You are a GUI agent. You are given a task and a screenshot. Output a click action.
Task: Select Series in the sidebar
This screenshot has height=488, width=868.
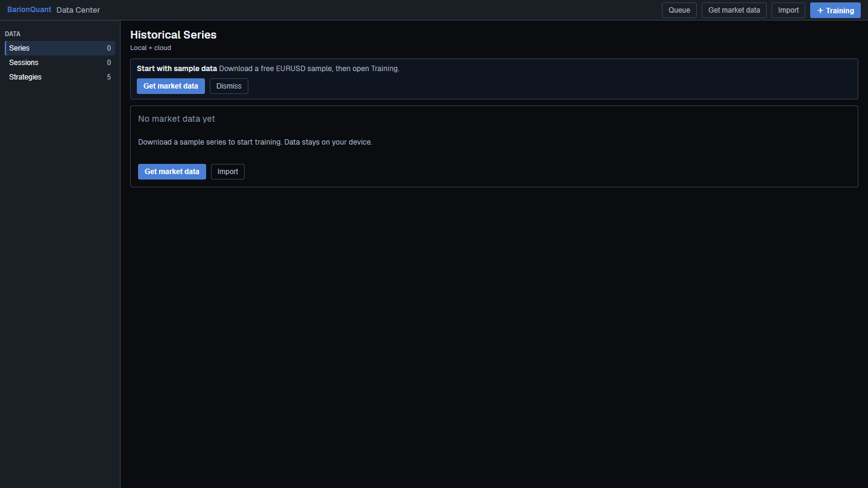(x=60, y=48)
